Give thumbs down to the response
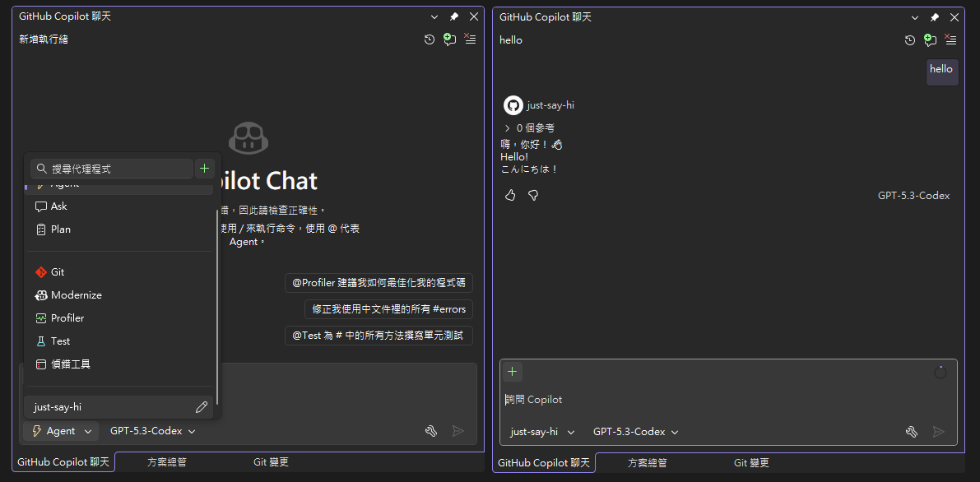This screenshot has height=482, width=980. (533, 196)
